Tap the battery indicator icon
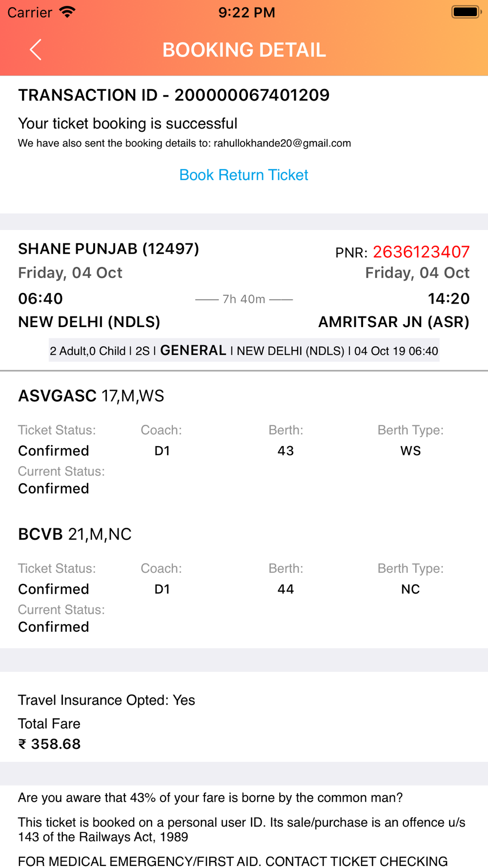This screenshot has width=488, height=868. pyautogui.click(x=467, y=12)
